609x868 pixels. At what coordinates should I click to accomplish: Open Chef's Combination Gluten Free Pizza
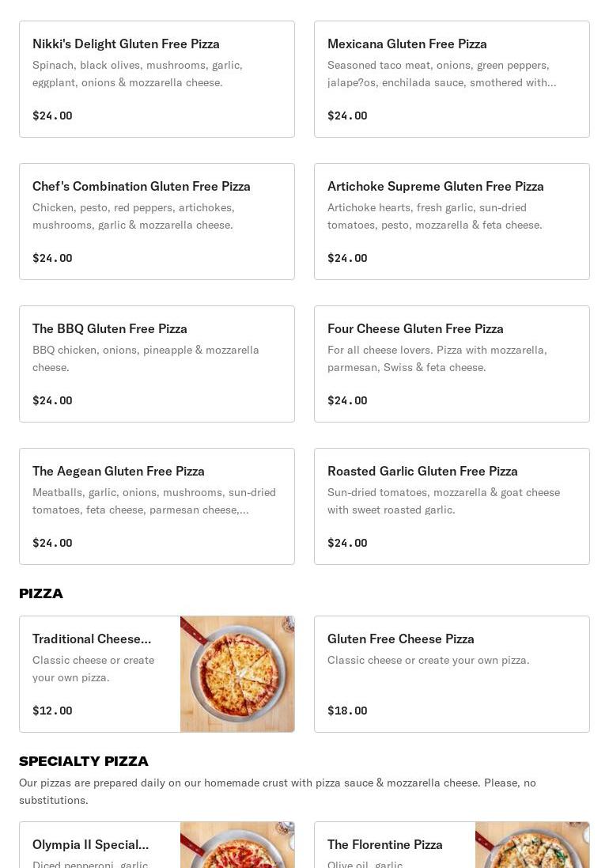[141, 187]
